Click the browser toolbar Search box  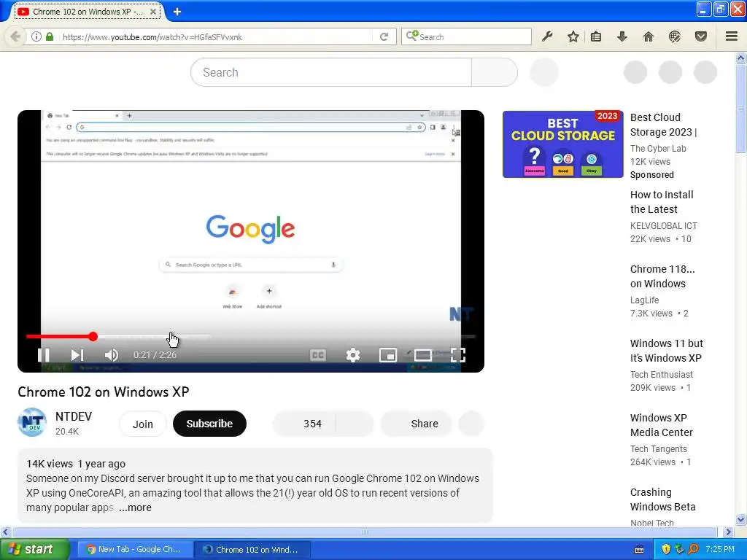pyautogui.click(x=466, y=36)
